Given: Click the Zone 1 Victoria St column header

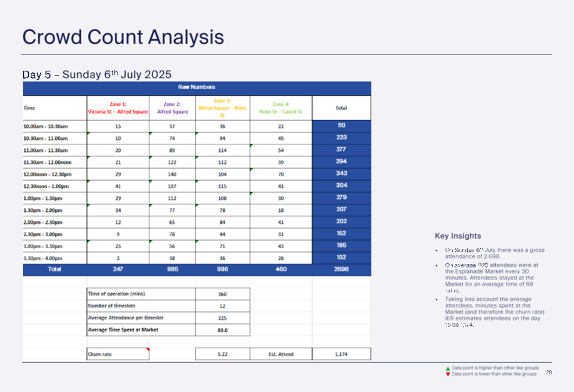Looking at the screenshot, I should pyautogui.click(x=117, y=108).
